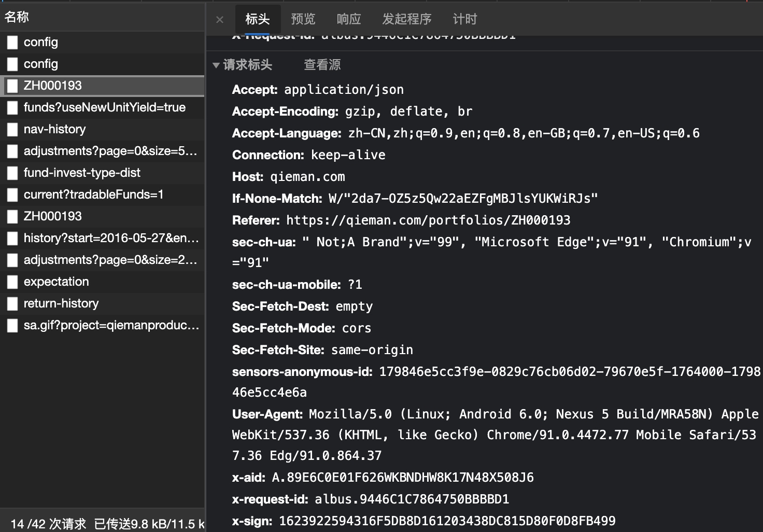Select current?tradableFunds=1 request
This screenshot has width=763, height=532.
[102, 194]
